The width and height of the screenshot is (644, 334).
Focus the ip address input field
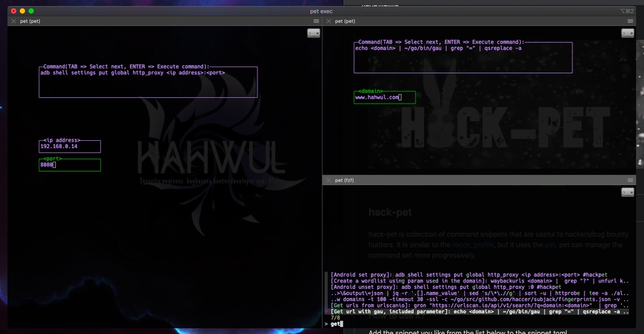tap(69, 146)
